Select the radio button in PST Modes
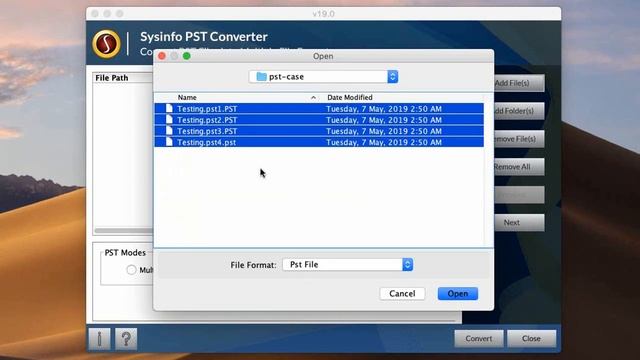The width and height of the screenshot is (640, 360). (x=131, y=270)
